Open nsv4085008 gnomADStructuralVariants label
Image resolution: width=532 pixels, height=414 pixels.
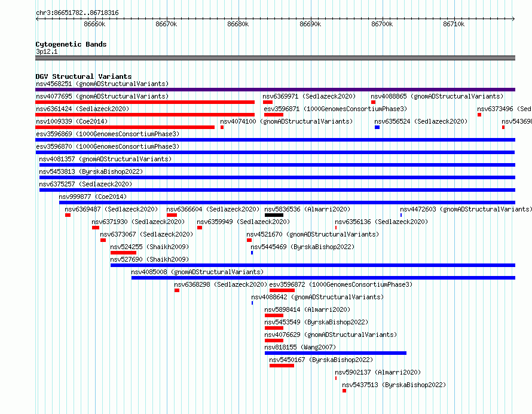point(197,272)
